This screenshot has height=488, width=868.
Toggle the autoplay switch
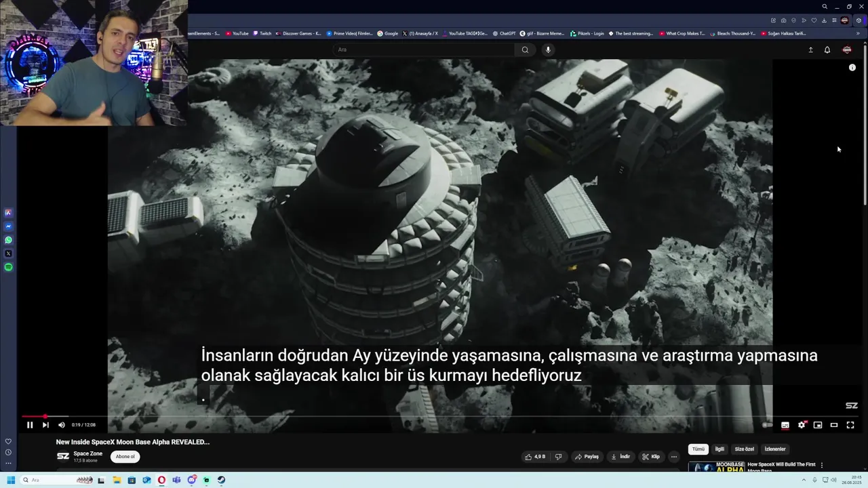767,425
